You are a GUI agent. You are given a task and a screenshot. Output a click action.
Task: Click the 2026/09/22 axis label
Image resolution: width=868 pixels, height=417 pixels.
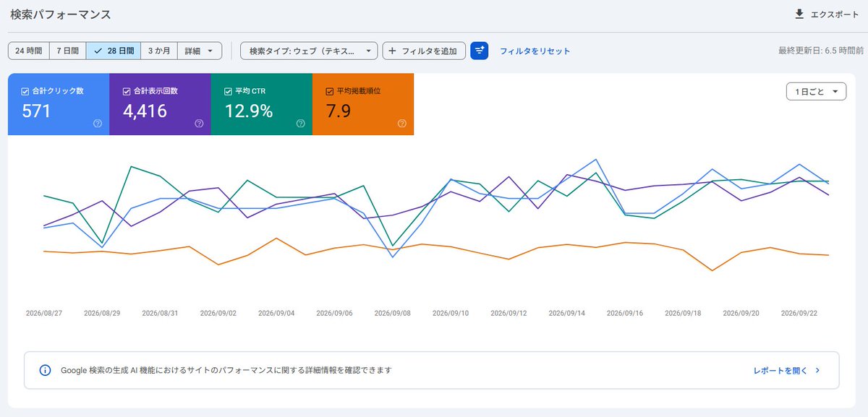click(x=799, y=314)
